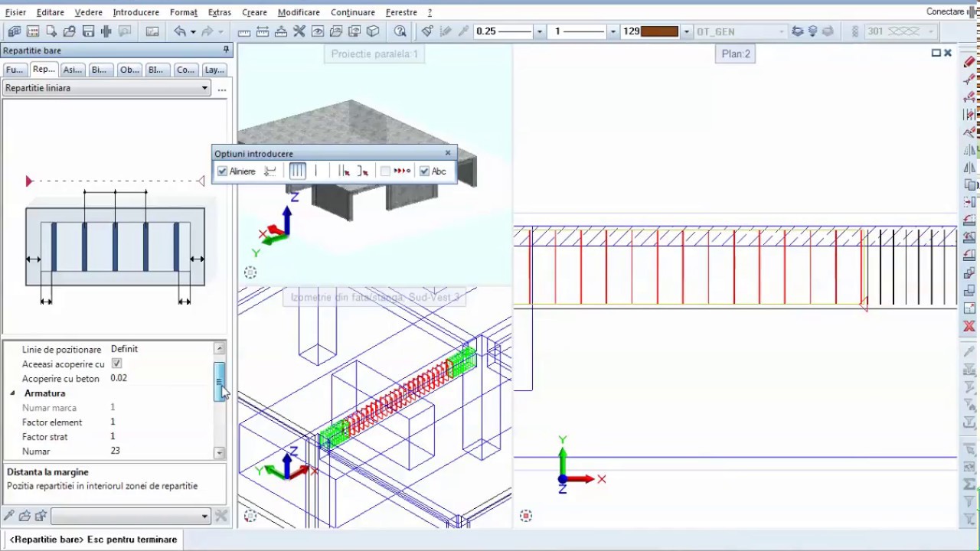Click the help query magnifier icon
This screenshot has height=551, width=980.
point(400,31)
